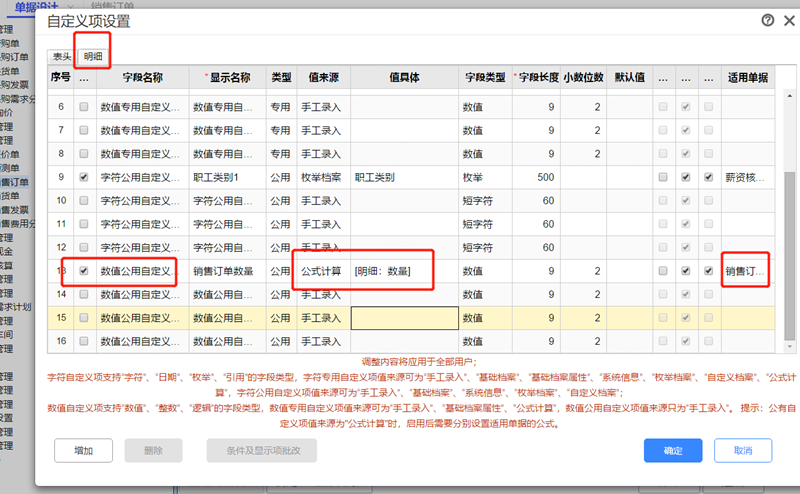Open the help question mark icon
The image size is (800, 494).
click(x=767, y=20)
